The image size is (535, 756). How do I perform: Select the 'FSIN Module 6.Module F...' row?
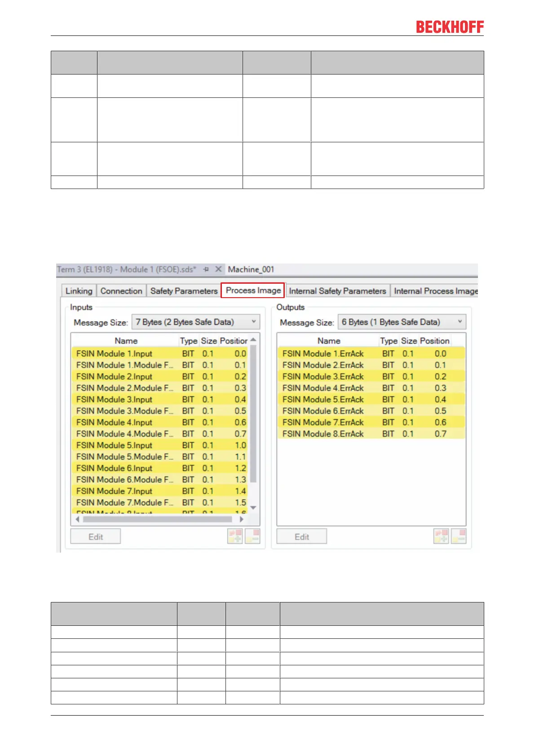(160, 479)
